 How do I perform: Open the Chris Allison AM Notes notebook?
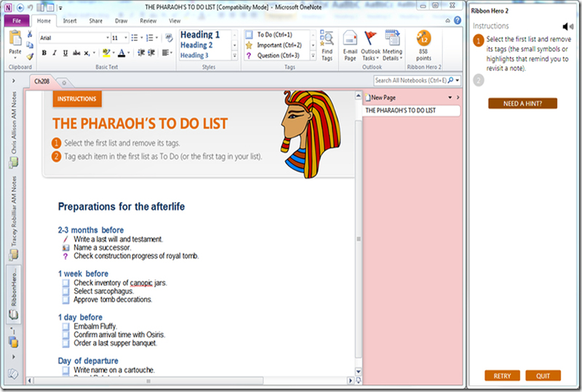tap(14, 129)
